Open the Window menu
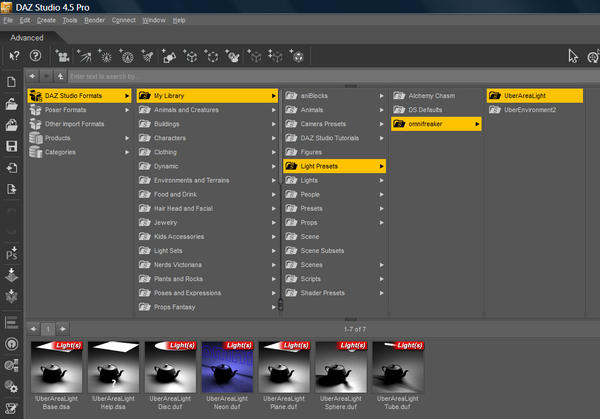The image size is (600, 419). (154, 20)
